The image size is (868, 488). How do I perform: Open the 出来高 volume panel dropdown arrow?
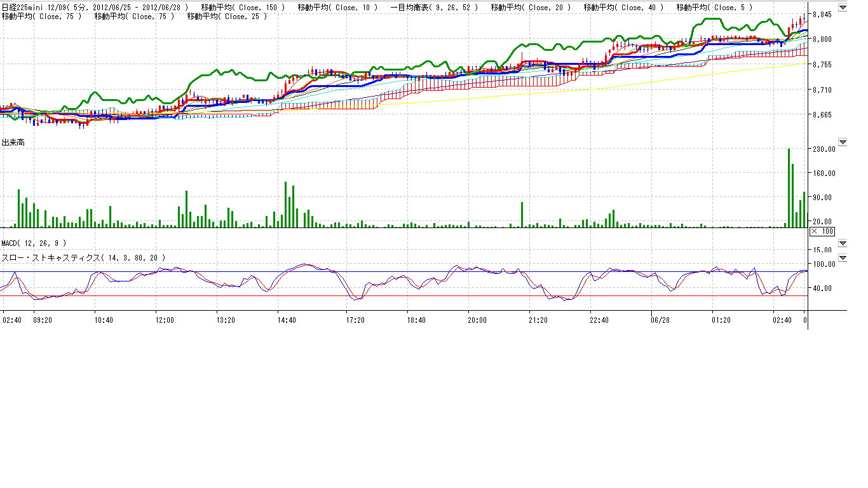pos(843,142)
